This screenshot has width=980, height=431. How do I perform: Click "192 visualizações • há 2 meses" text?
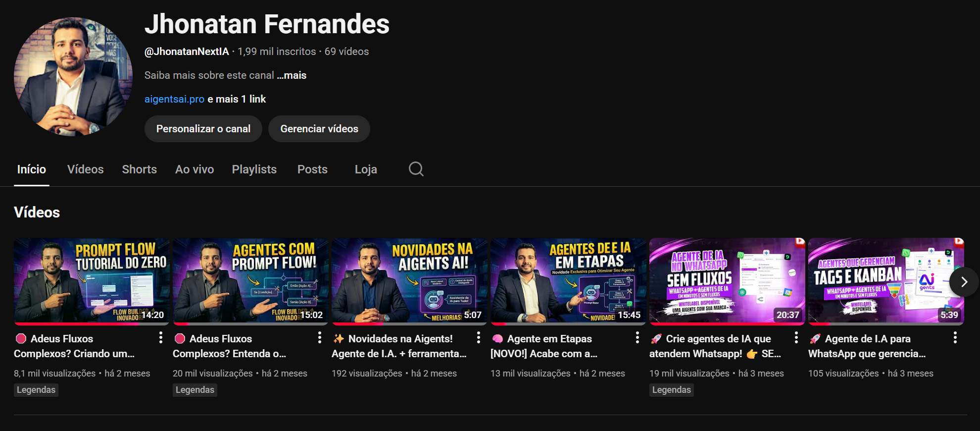click(394, 374)
